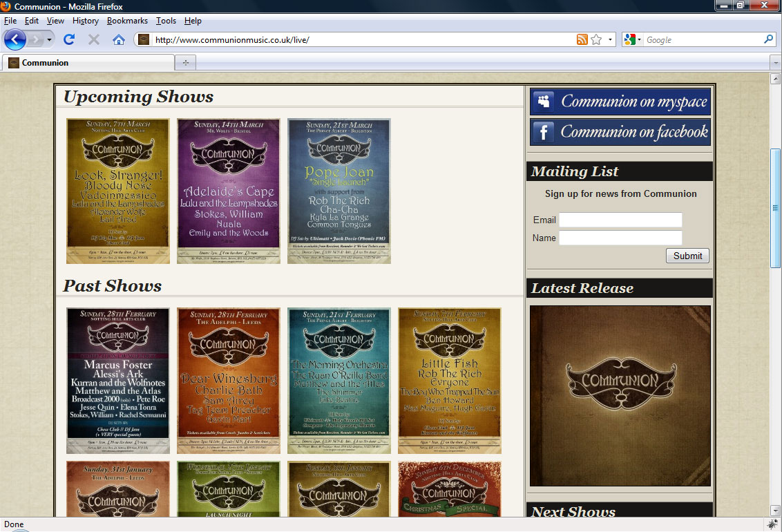Click the Name field in Mailing List

620,238
